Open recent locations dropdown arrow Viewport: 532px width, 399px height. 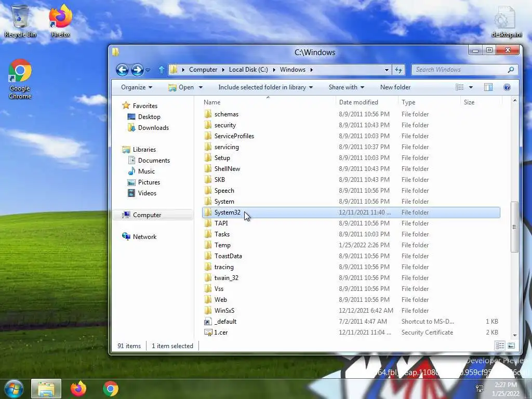click(148, 70)
